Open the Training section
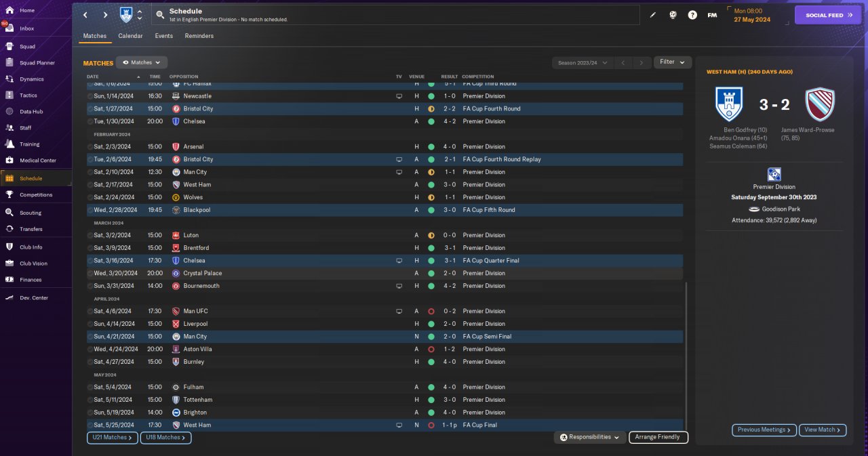Viewport: 868px width, 456px height. [29, 144]
